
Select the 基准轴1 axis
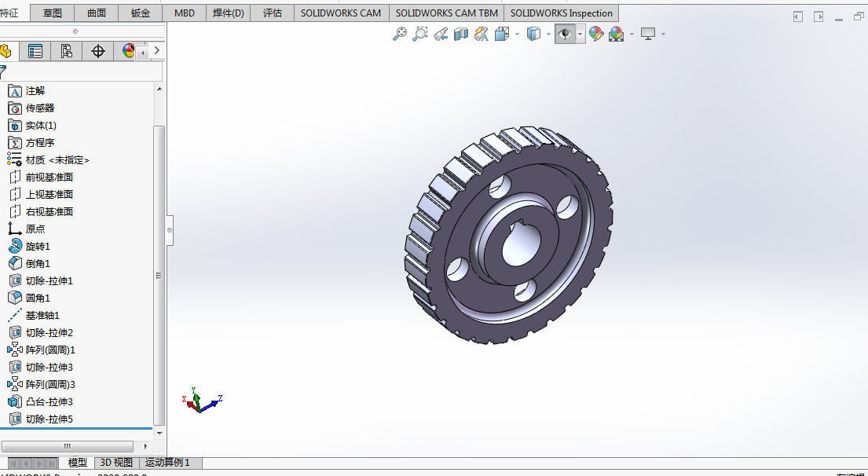coord(34,316)
